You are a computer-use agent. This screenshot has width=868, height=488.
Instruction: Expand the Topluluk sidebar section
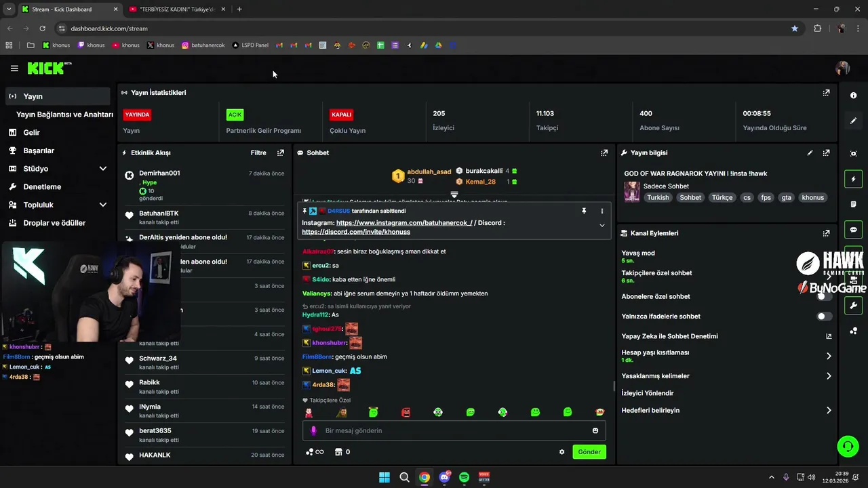pyautogui.click(x=103, y=205)
